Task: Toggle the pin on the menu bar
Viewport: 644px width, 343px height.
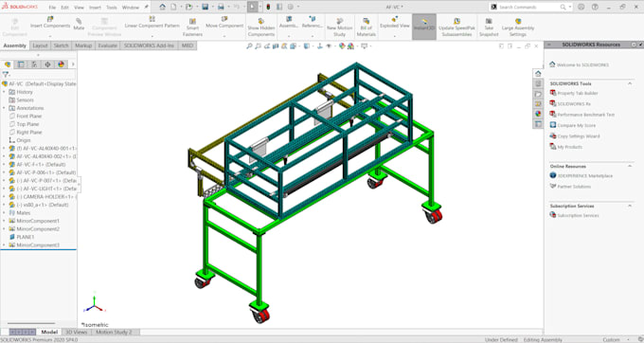Action: pos(146,7)
